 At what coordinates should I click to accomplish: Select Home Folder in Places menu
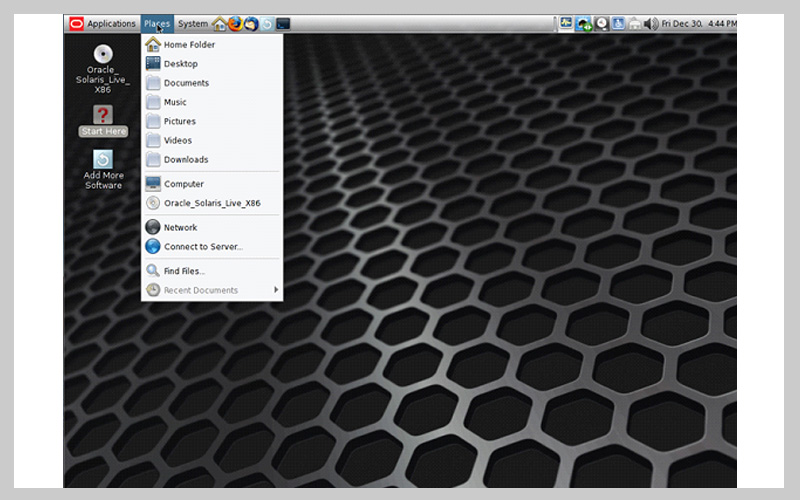click(x=189, y=45)
